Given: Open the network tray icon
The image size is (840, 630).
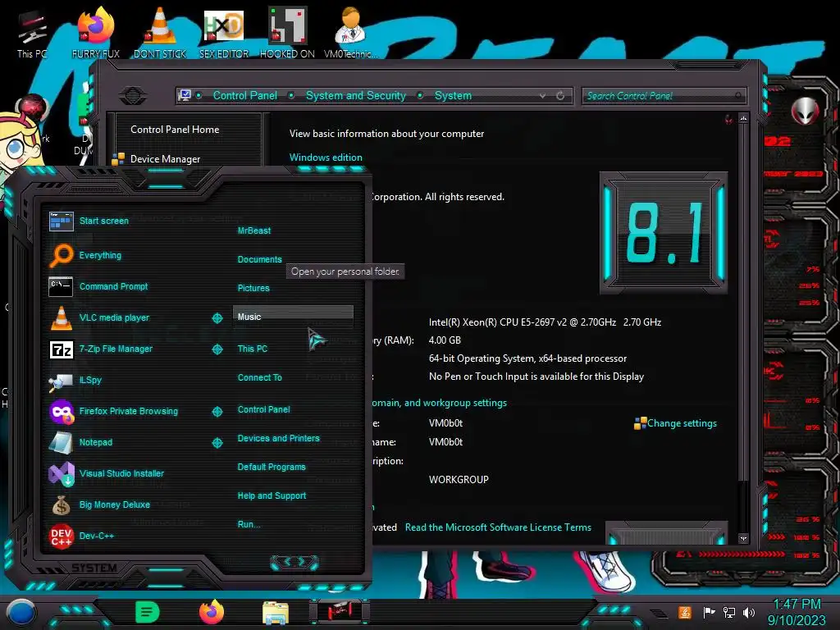Looking at the screenshot, I should pos(729,612).
